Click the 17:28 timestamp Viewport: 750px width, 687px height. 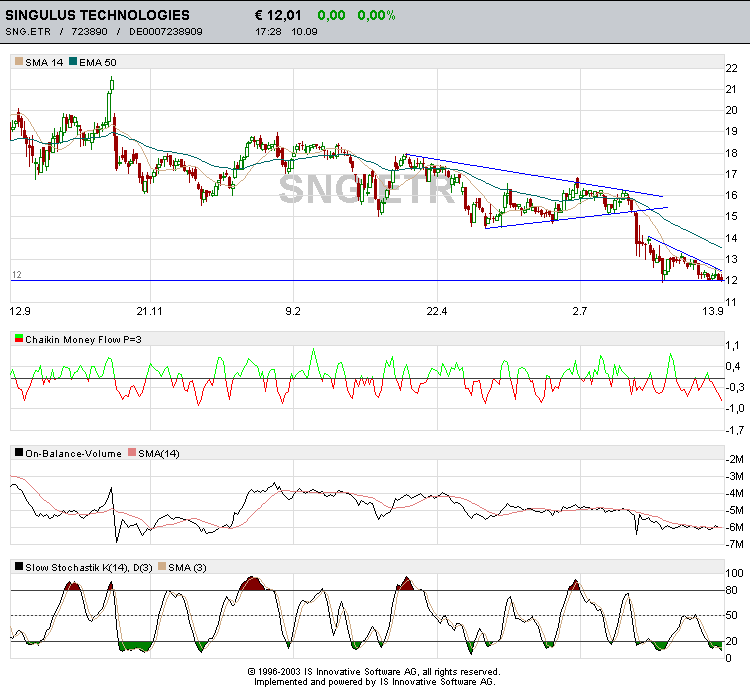pos(268,32)
